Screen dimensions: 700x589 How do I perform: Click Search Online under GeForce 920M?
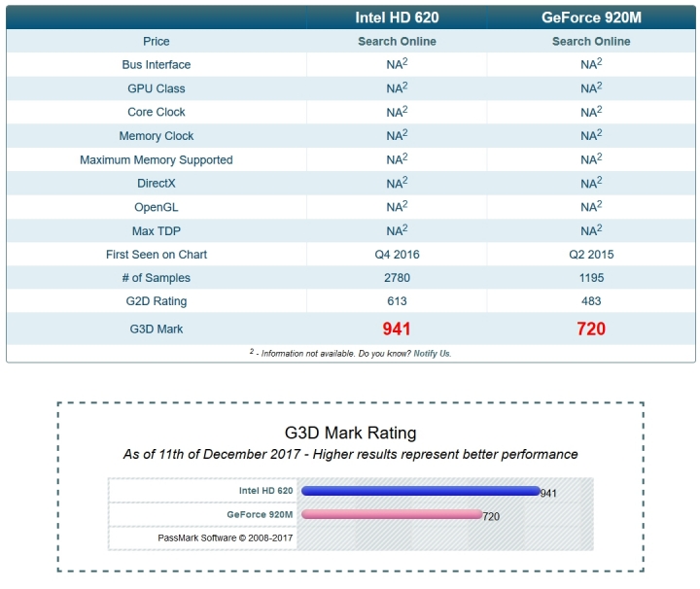point(591,41)
